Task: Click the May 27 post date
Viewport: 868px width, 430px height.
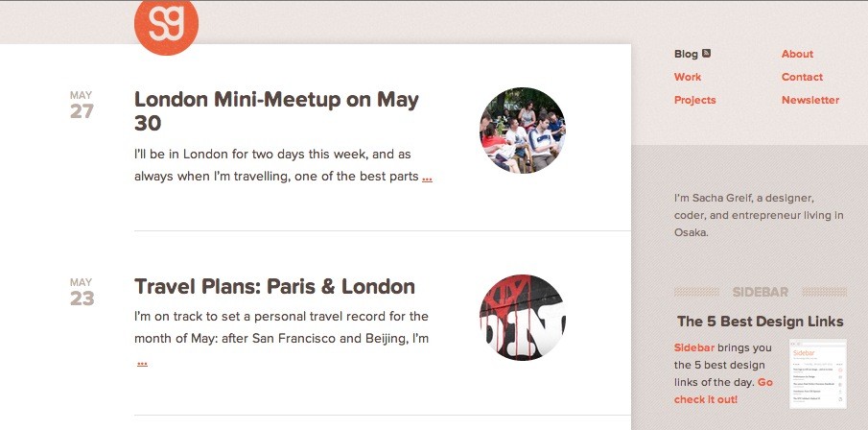Action: [82, 106]
